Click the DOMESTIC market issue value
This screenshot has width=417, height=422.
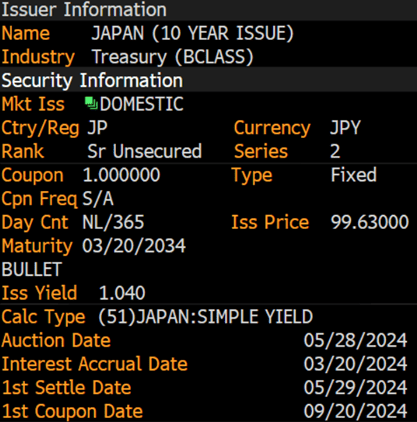tap(142, 104)
